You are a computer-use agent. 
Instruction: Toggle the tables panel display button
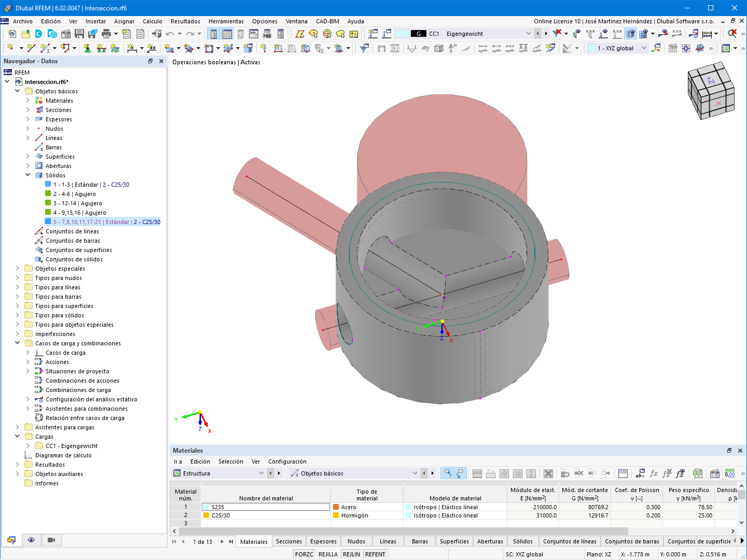click(227, 34)
